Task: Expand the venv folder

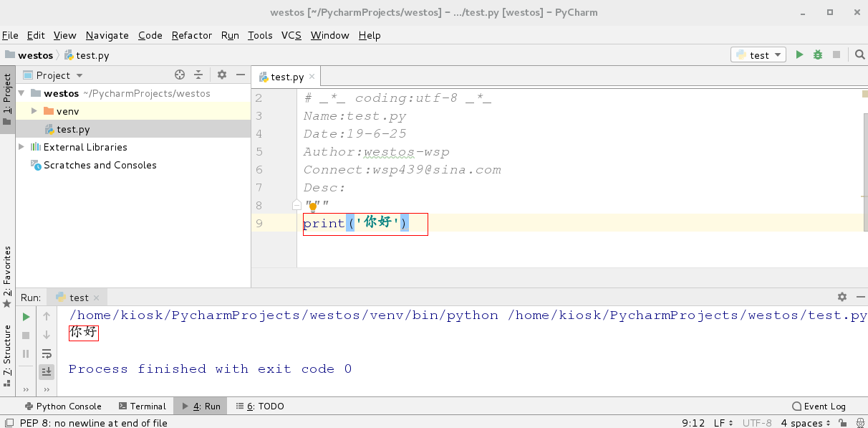Action: coord(34,111)
